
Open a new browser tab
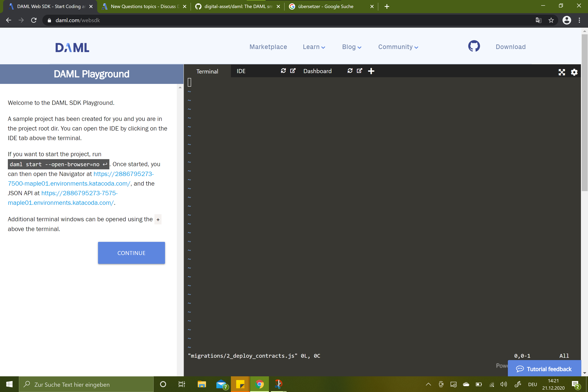tap(387, 6)
